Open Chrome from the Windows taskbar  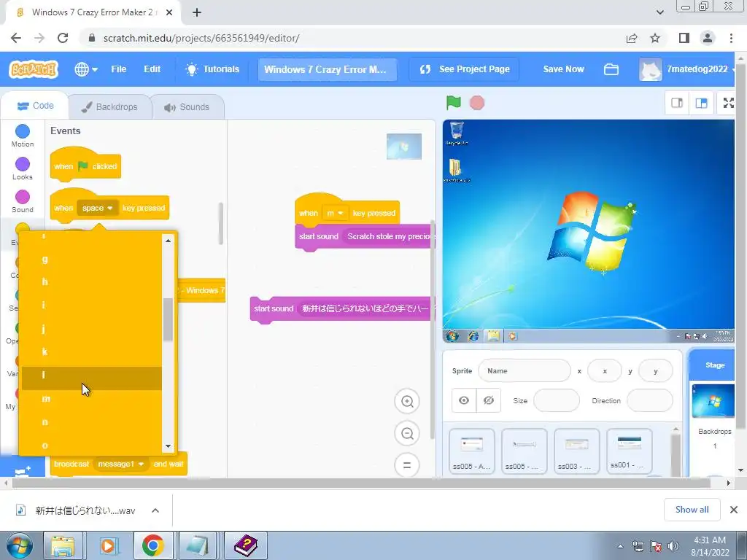[153, 545]
